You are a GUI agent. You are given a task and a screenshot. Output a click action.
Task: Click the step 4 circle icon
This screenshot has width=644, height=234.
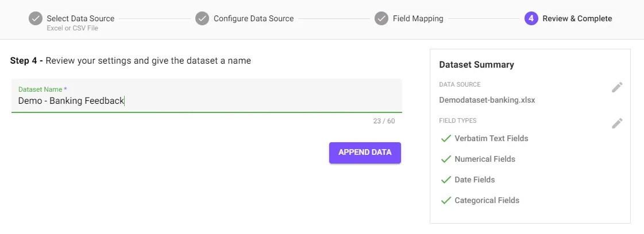pyautogui.click(x=531, y=18)
